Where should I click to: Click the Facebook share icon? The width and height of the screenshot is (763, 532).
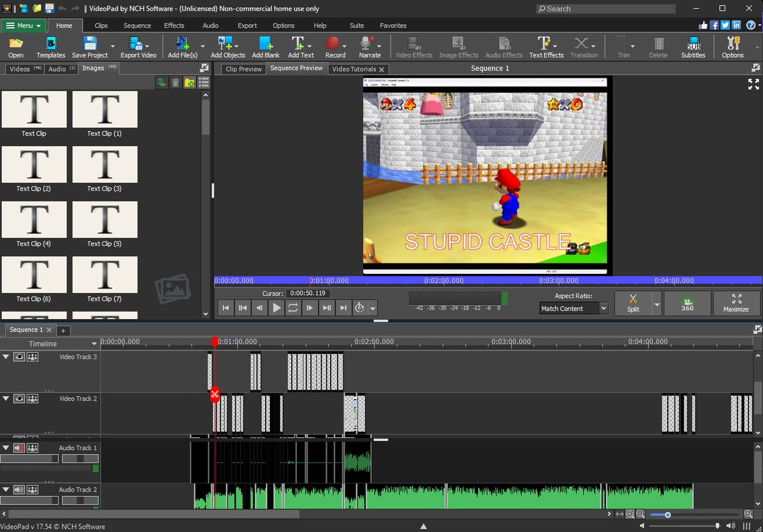714,25
